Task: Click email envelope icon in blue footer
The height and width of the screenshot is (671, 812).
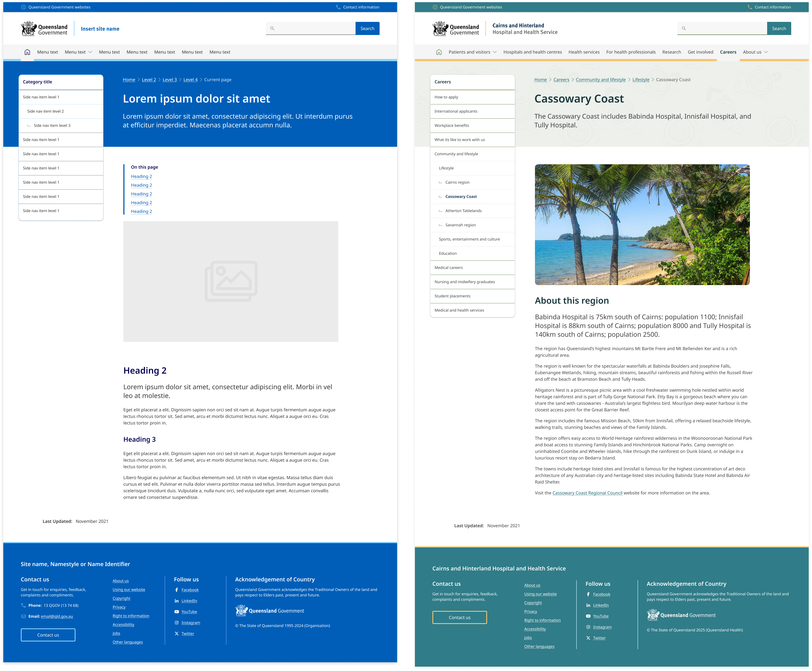Action: (x=24, y=617)
